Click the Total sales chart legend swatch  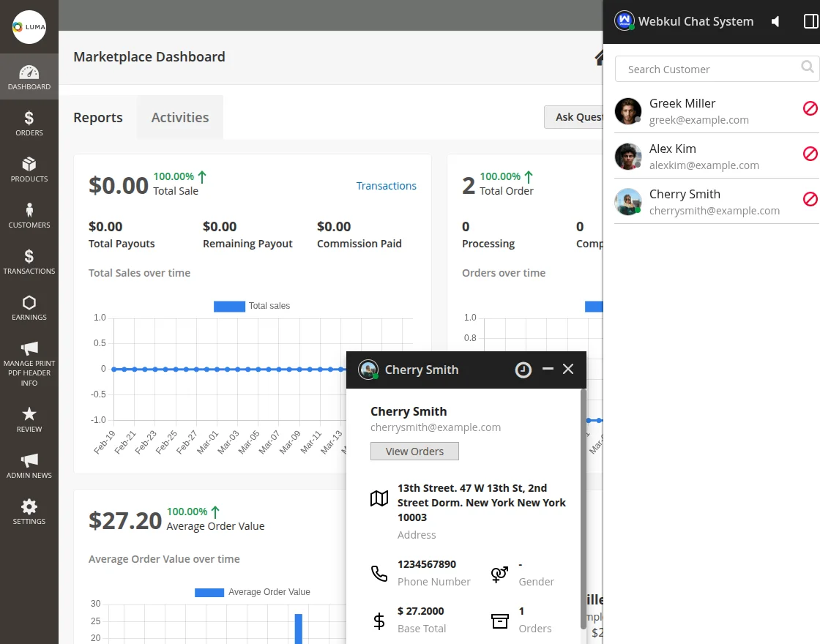229,306
